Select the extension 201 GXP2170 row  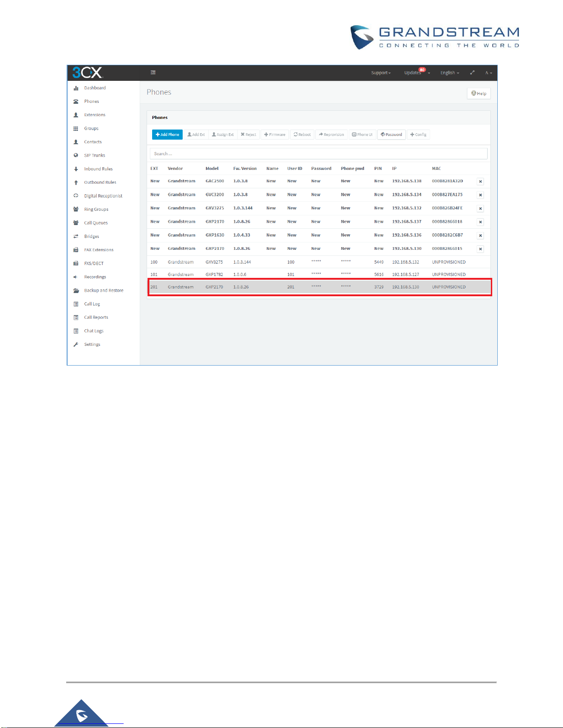click(319, 287)
